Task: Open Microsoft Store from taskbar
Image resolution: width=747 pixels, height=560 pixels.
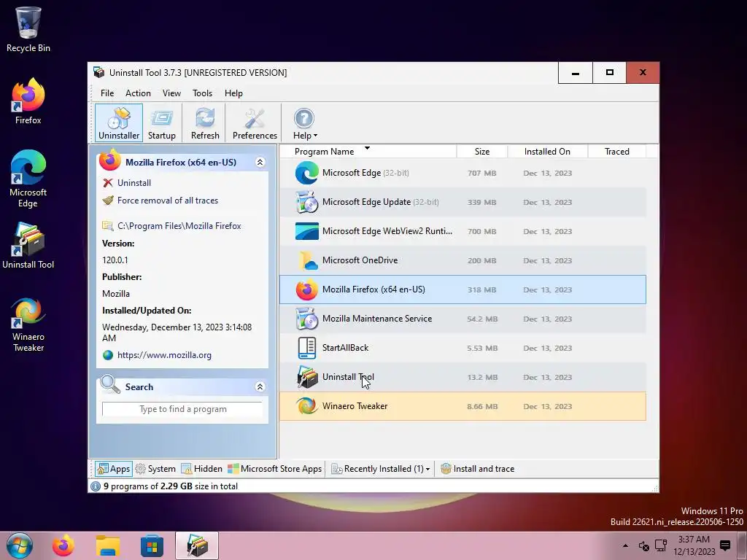Action: click(152, 545)
